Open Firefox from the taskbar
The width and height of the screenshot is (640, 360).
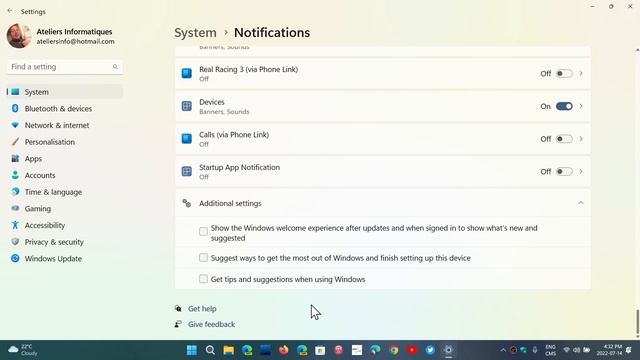[x=283, y=350]
